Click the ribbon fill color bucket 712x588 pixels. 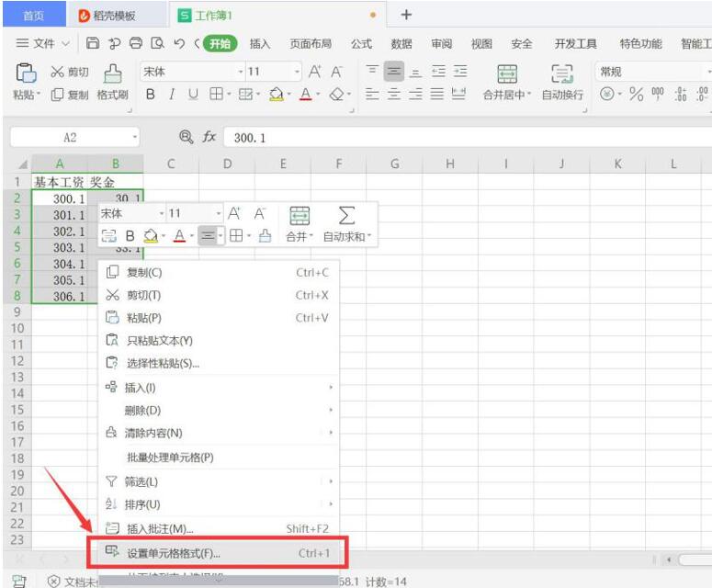point(277,95)
